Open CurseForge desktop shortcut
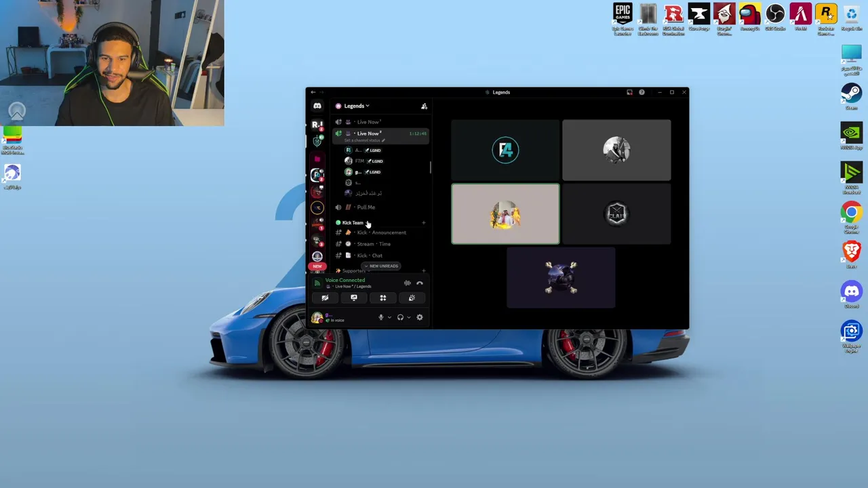This screenshot has height=488, width=868. coord(698,18)
